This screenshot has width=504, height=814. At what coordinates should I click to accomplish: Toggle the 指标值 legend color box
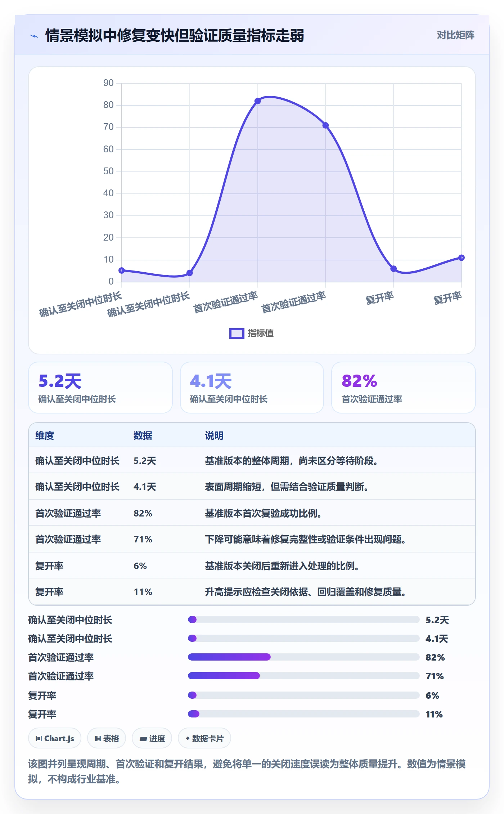click(237, 334)
